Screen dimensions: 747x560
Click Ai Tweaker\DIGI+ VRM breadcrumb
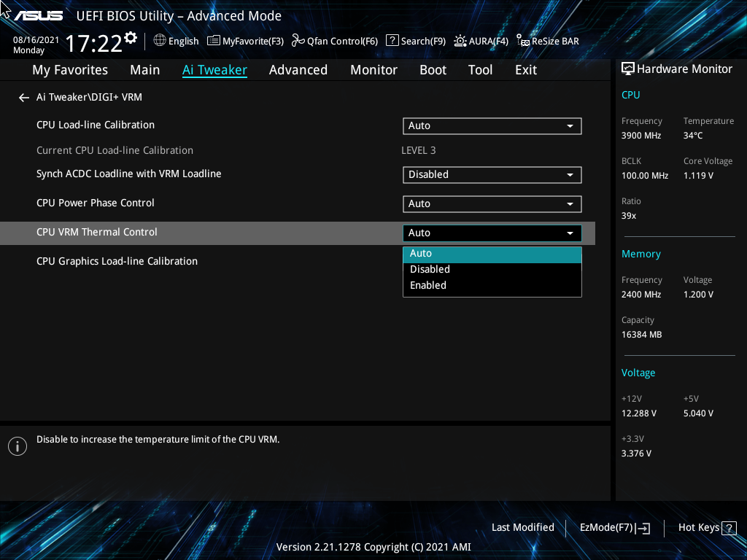click(89, 97)
